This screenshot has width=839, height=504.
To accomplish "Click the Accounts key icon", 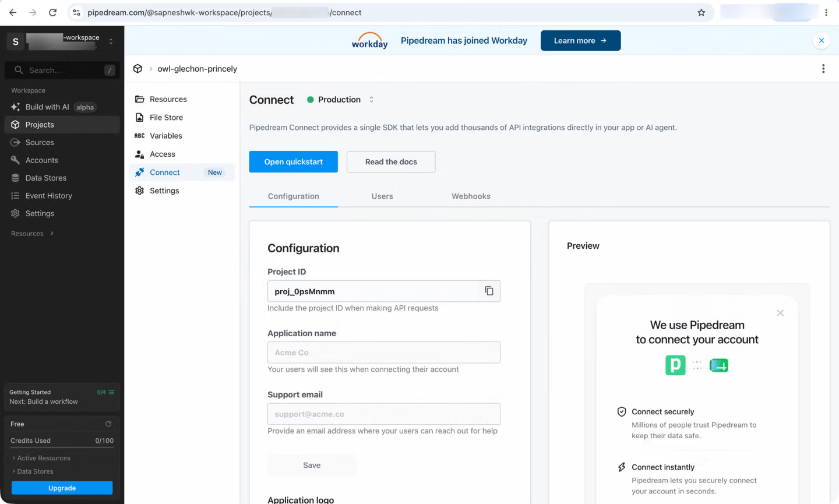I will pyautogui.click(x=15, y=160).
